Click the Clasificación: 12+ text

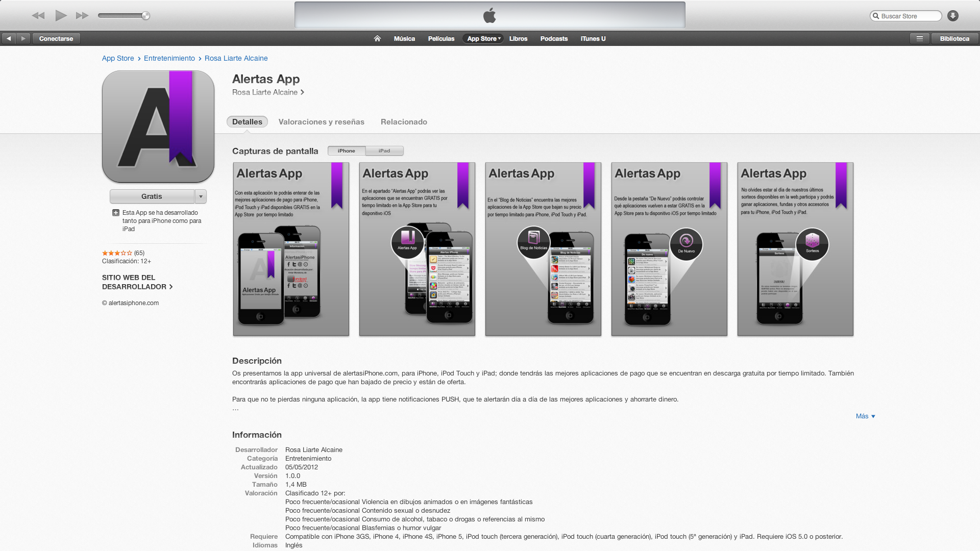point(127,261)
